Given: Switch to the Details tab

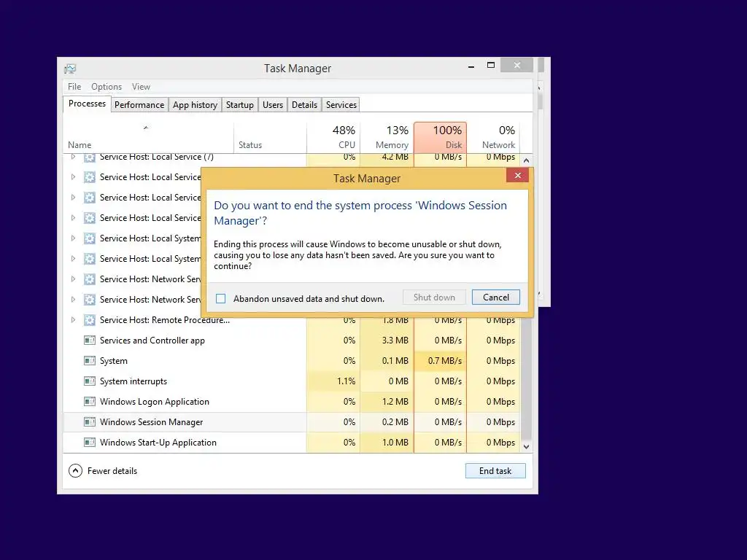Looking at the screenshot, I should 304,105.
